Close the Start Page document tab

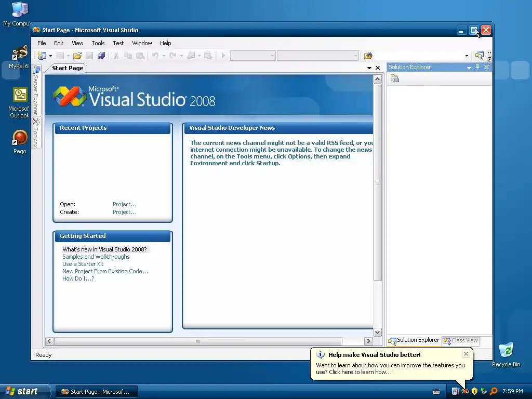378,68
